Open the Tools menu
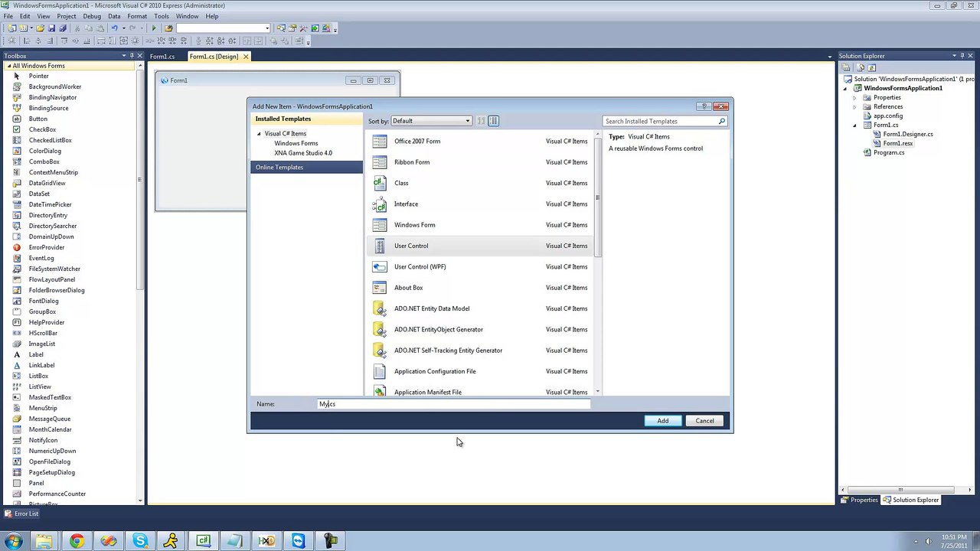The height and width of the screenshot is (551, 980). point(162,16)
